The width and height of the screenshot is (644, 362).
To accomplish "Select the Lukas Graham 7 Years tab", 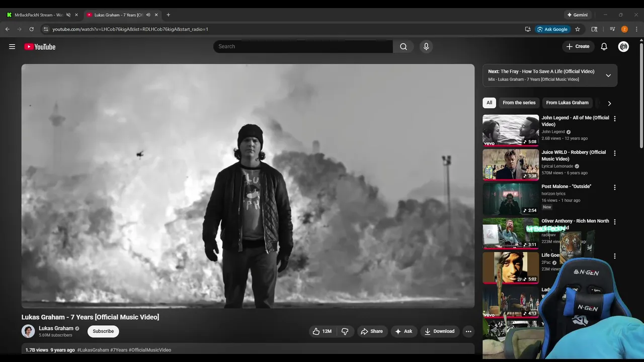I will click(119, 15).
